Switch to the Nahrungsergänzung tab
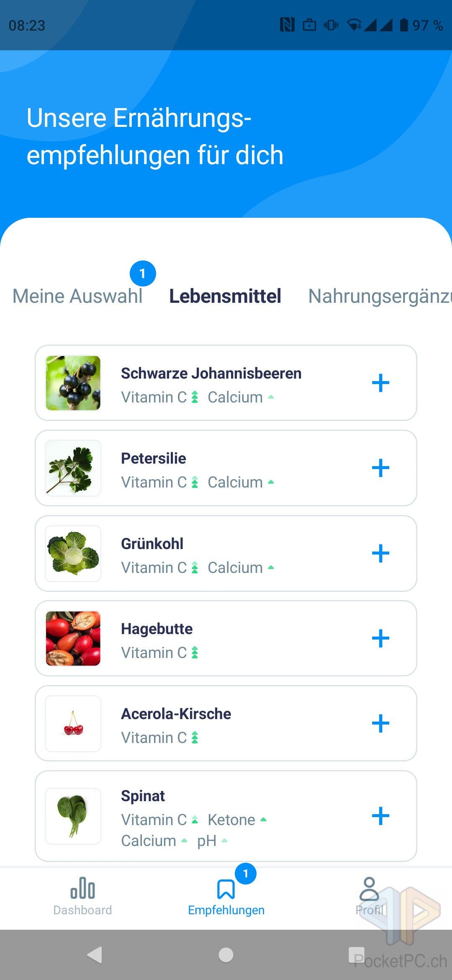 379,296
